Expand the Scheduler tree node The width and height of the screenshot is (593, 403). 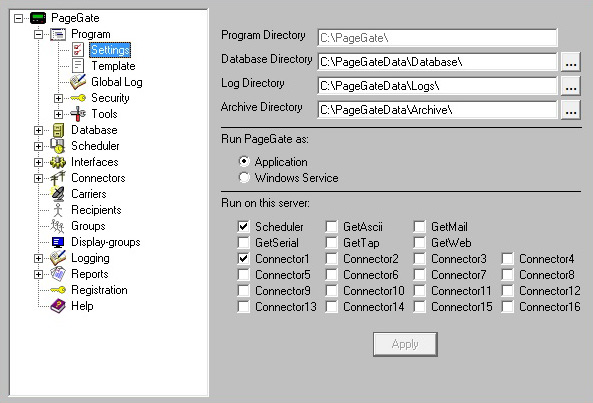pos(38,146)
